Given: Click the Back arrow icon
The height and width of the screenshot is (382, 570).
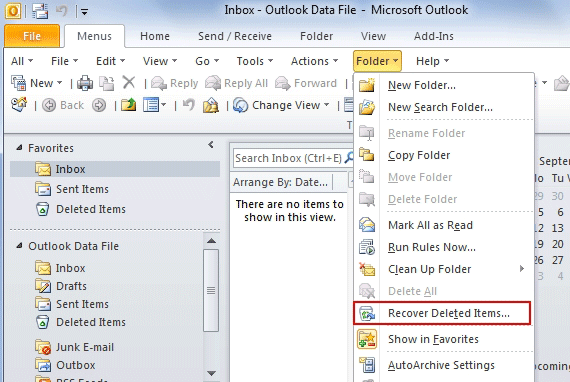Looking at the screenshot, I should click(49, 105).
